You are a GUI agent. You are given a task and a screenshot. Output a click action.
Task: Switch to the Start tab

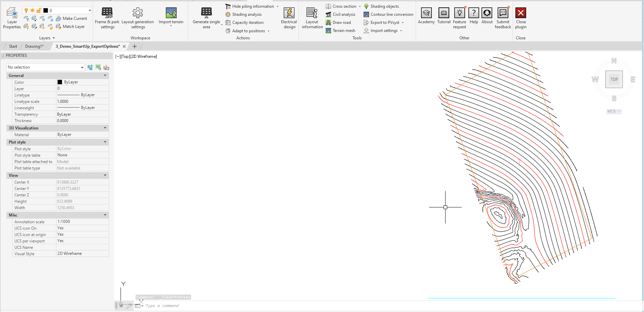tap(13, 46)
